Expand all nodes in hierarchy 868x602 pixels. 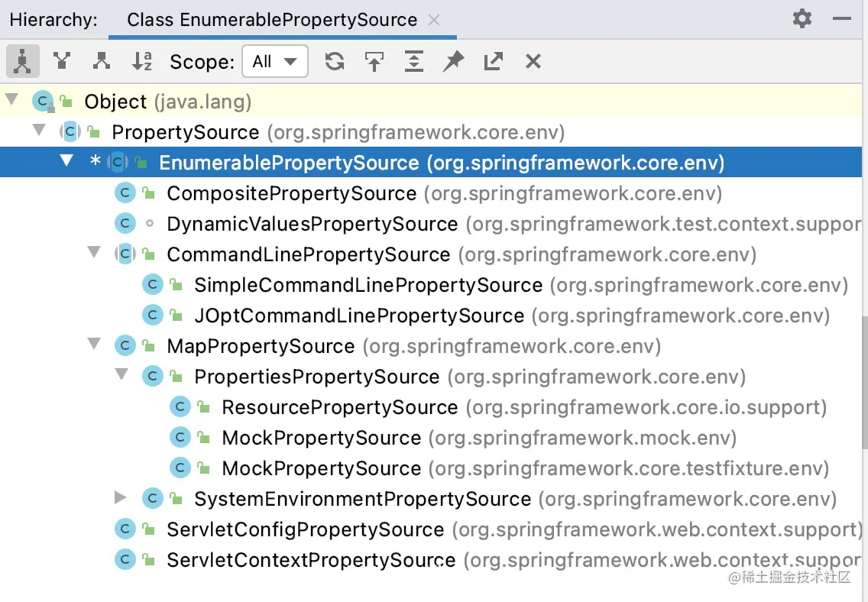click(414, 61)
